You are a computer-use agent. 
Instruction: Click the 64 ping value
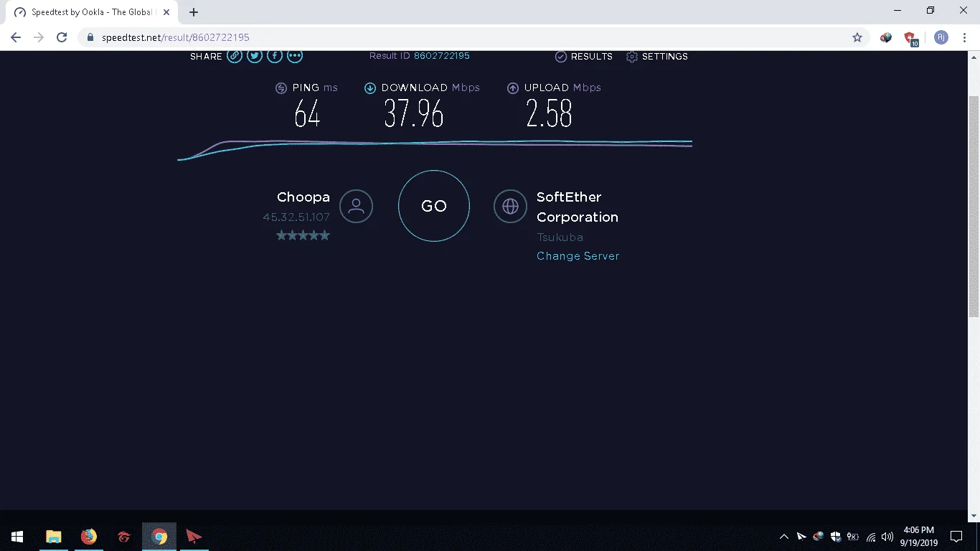(307, 113)
